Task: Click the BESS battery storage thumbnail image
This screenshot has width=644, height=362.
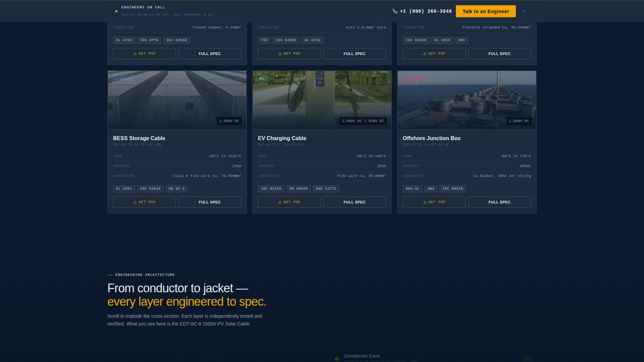Action: (x=177, y=101)
